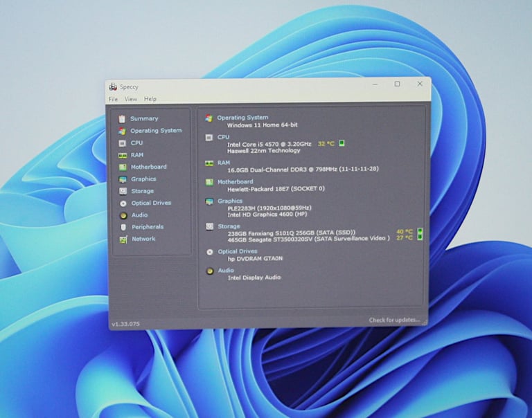532x418 pixels.
Task: Click the 465GB Seagate ST3500320SV line
Action: pos(309,239)
